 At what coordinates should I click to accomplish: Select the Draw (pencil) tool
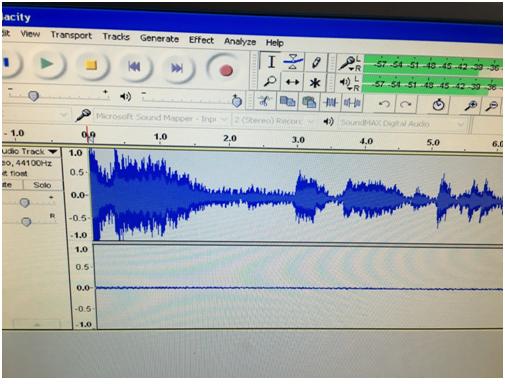[x=316, y=63]
